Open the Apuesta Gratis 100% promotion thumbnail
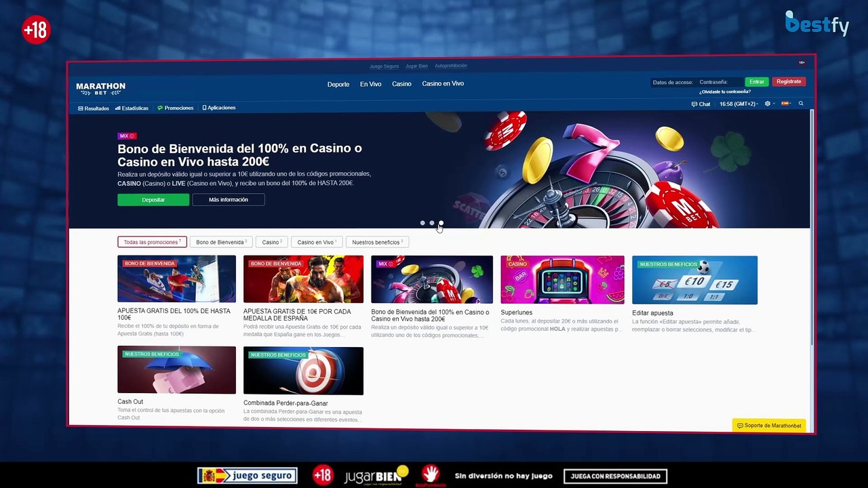 click(x=176, y=279)
